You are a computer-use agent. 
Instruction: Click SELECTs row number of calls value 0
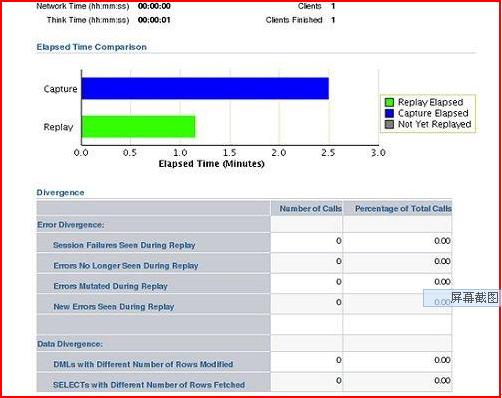pyautogui.click(x=339, y=380)
